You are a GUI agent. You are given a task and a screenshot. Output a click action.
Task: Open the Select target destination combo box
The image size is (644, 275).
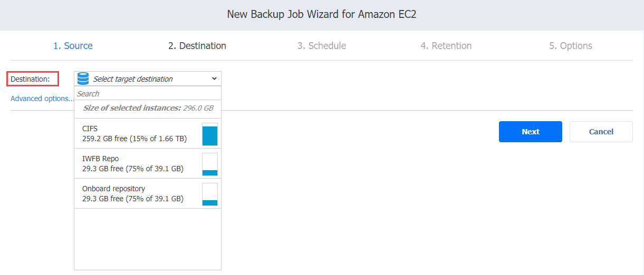coord(148,79)
